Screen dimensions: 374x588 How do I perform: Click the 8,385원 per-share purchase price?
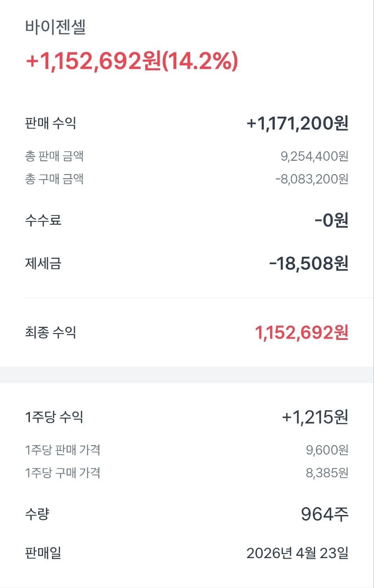click(x=327, y=473)
